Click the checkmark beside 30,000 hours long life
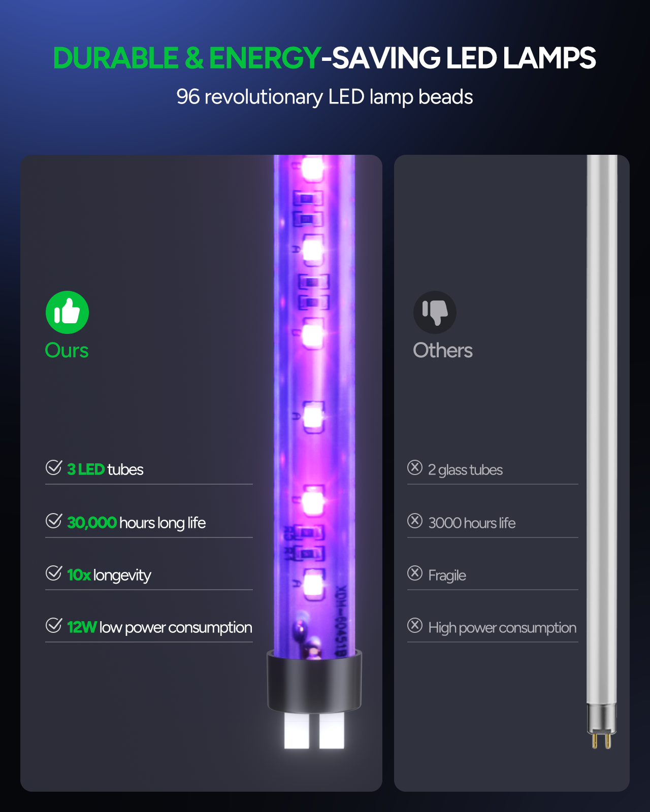The width and height of the screenshot is (650, 812). click(x=54, y=521)
